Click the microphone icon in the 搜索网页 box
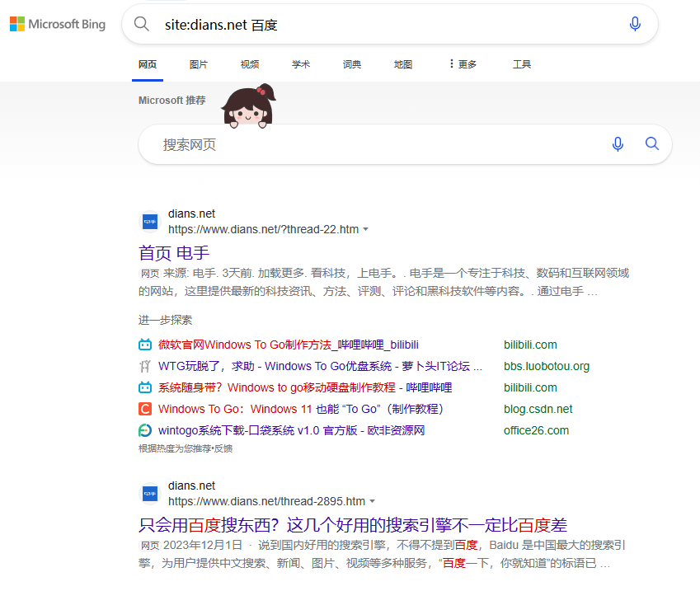The image size is (700, 591). [618, 144]
